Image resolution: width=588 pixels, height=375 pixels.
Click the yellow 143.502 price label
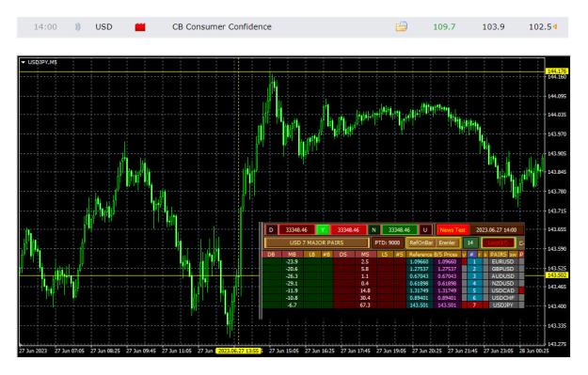[557, 275]
